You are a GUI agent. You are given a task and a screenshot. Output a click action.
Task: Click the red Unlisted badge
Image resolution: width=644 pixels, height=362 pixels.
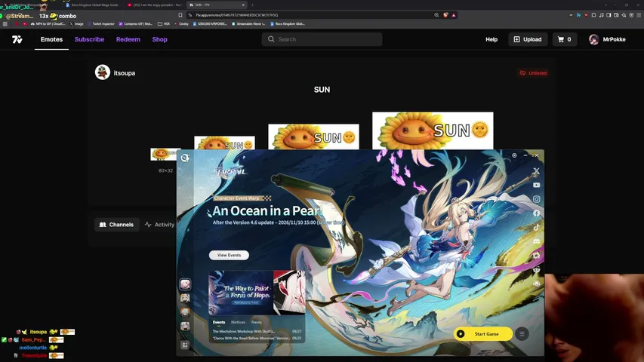(533, 73)
